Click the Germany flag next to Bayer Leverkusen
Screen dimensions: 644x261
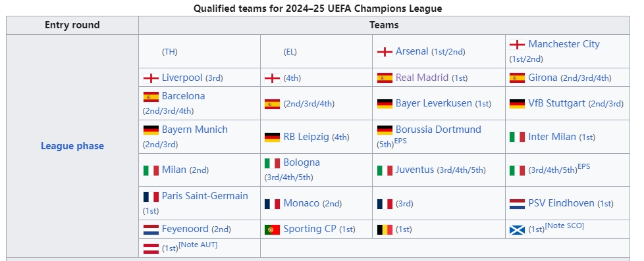385,103
